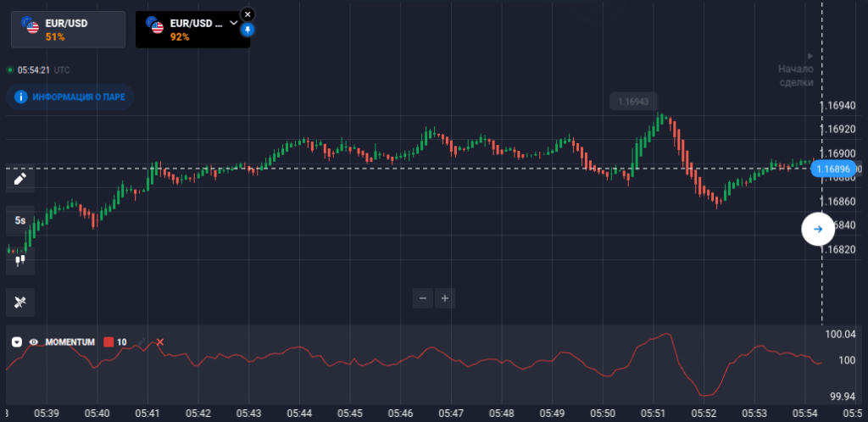Click the info icon for pair information

(20, 97)
